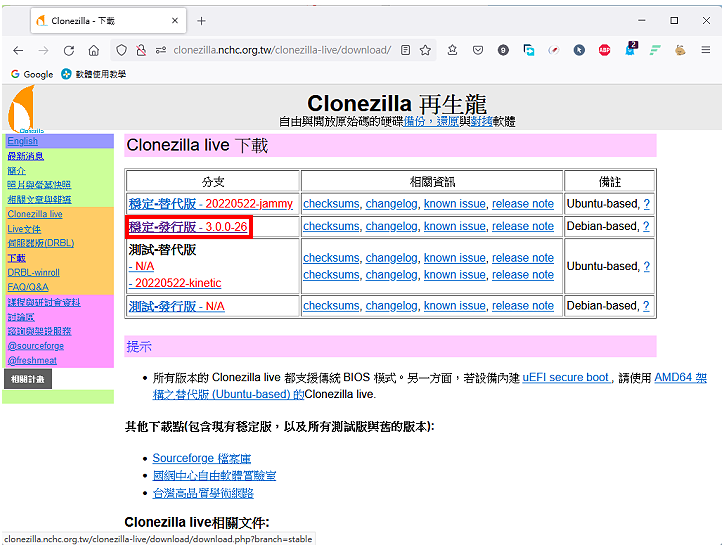Screen dimensions: 724x545
Task: Open the 台灣高品質學術網路 mirror link
Action: pos(203,493)
